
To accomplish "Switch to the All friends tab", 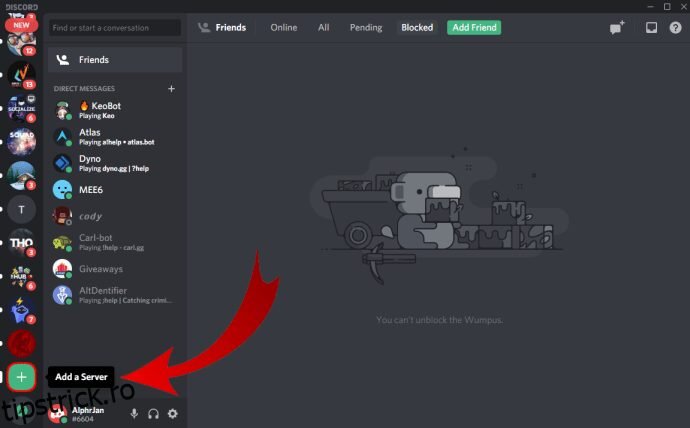I will pyautogui.click(x=323, y=28).
